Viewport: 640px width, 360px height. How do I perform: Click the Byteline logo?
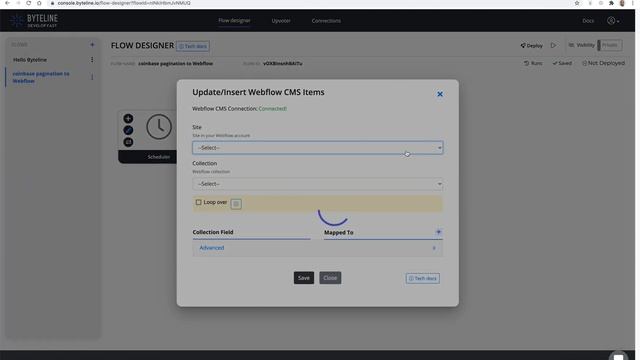click(x=34, y=20)
